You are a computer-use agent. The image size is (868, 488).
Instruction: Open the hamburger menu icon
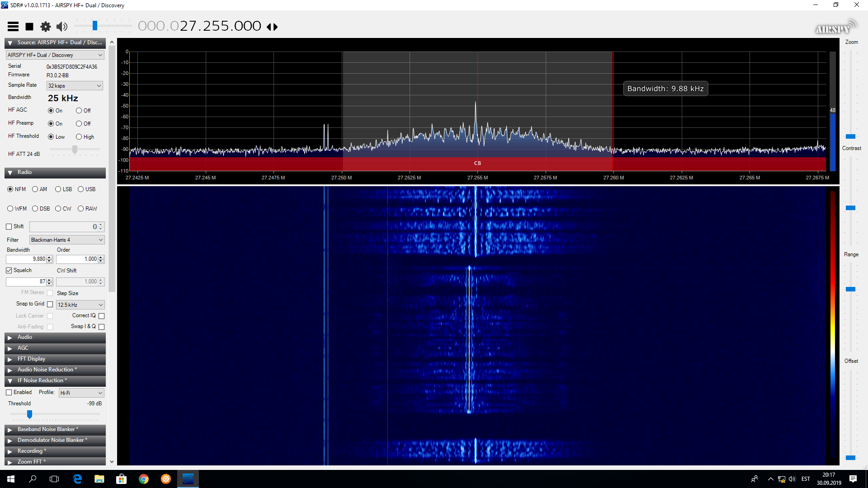tap(13, 27)
